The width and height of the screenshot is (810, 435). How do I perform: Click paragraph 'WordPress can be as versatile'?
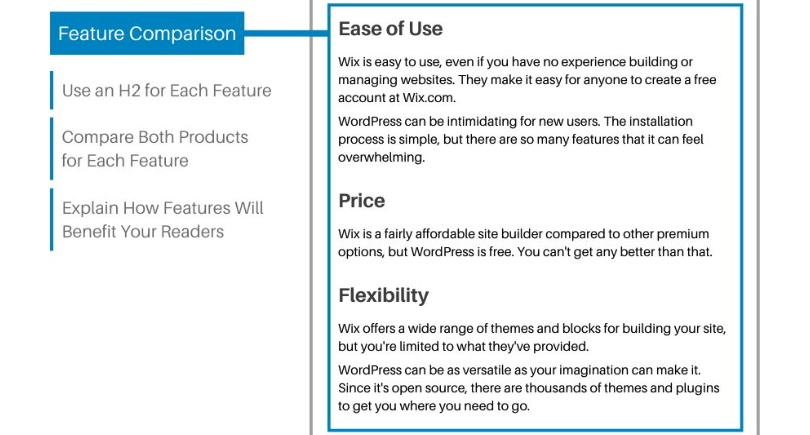529,388
